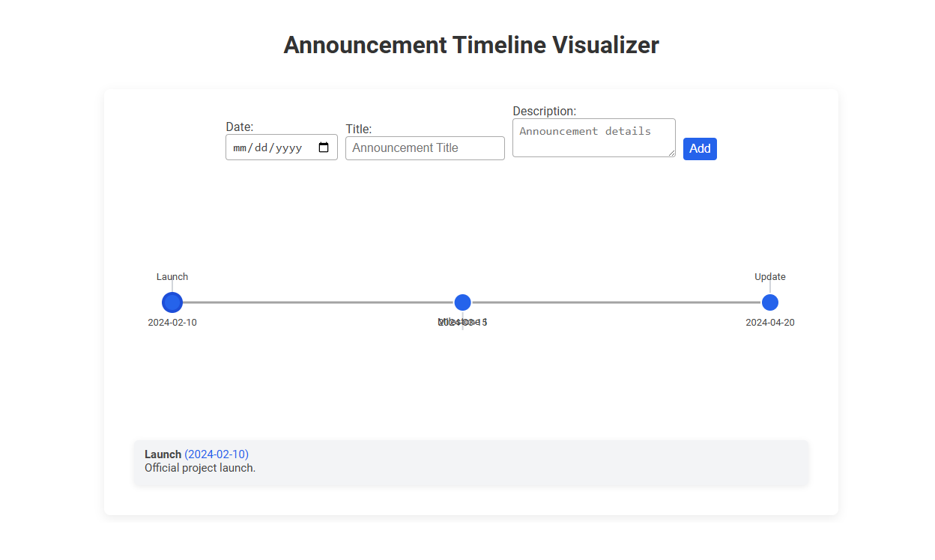Click the 2024-02-10 date below the timeline
935x560 pixels.
[x=172, y=322]
